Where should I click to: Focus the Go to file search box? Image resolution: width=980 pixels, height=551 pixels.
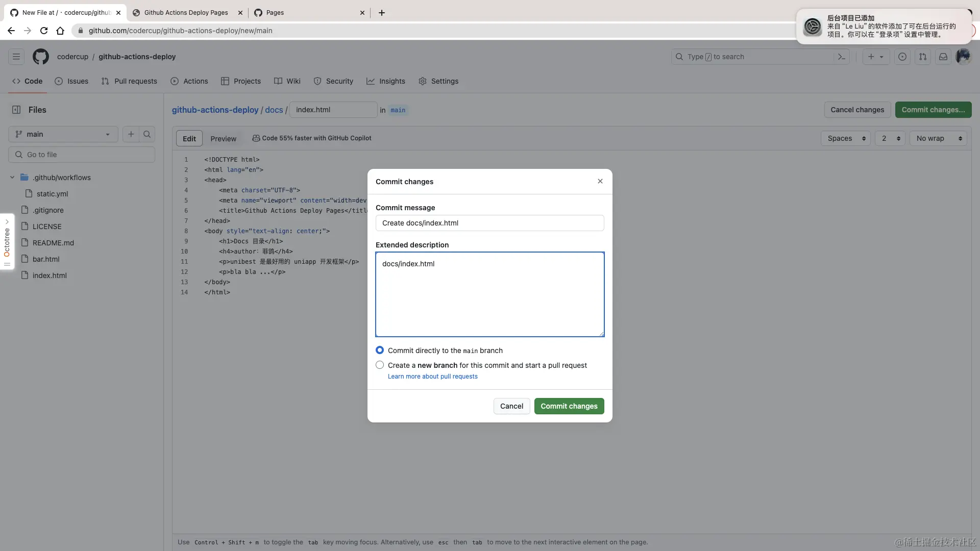tap(82, 155)
